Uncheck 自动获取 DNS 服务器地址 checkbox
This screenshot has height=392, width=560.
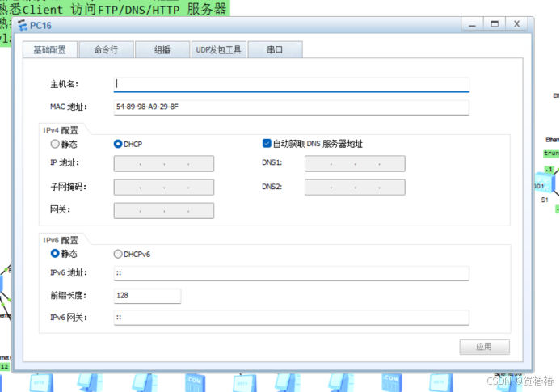267,144
